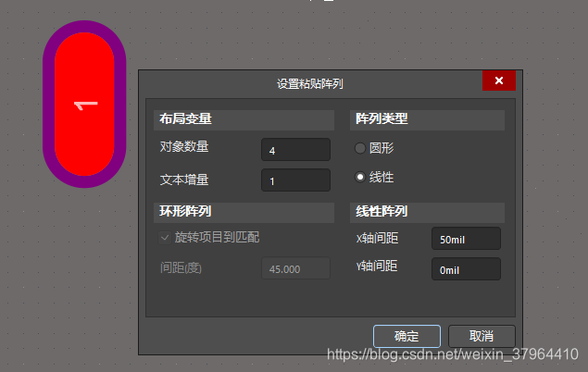Click the X轴间距 label
Image resolution: width=588 pixels, height=372 pixels.
(377, 238)
